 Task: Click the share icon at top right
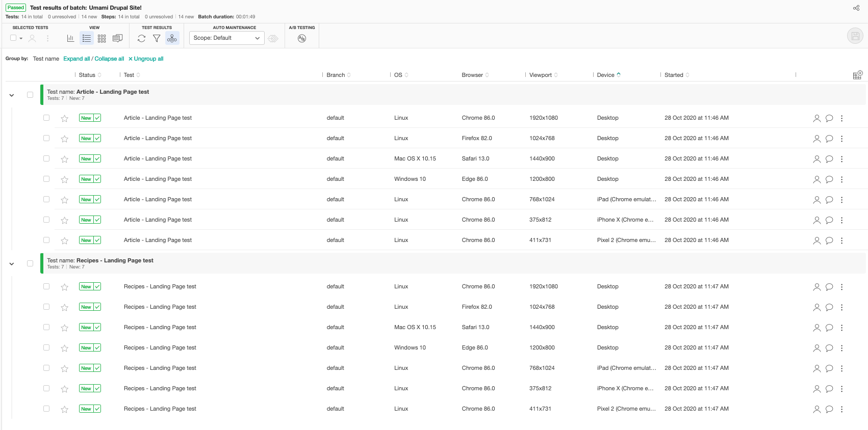(856, 8)
